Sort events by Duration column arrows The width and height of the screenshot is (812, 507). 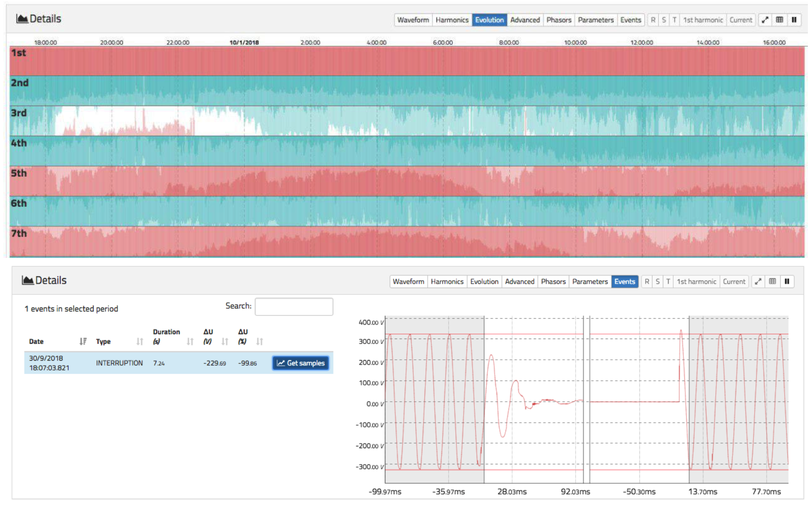(190, 342)
